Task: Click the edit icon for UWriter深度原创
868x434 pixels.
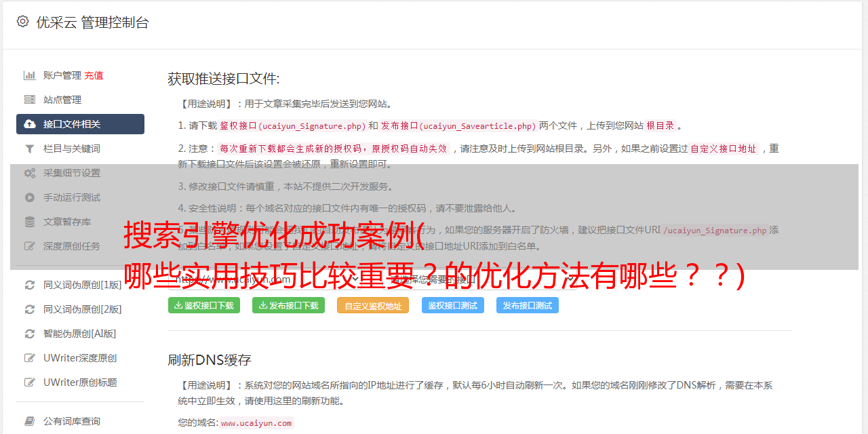Action: pos(30,358)
